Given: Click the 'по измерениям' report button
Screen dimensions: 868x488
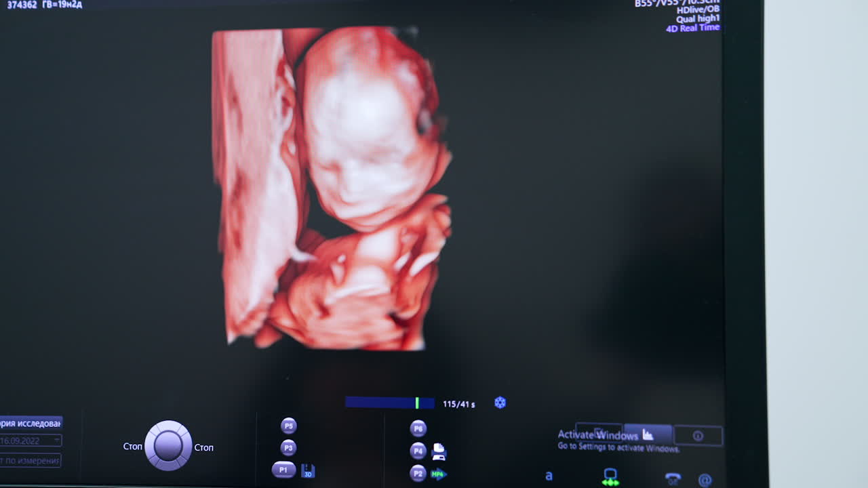Looking at the screenshot, I should (31, 461).
